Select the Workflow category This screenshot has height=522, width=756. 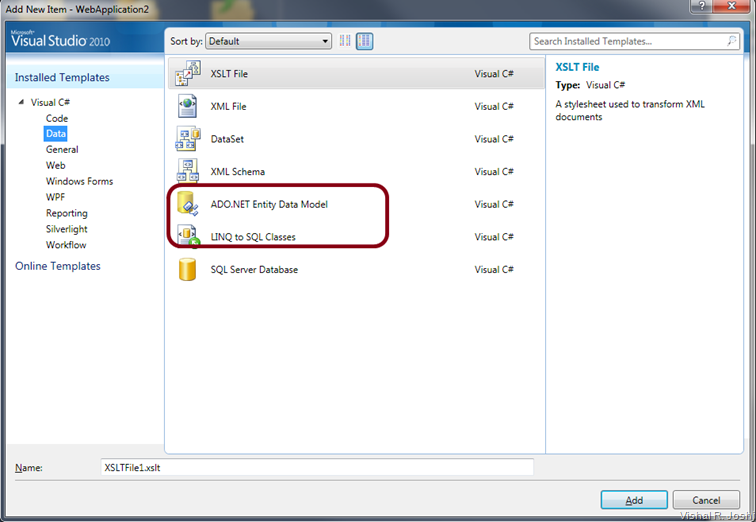[66, 245]
